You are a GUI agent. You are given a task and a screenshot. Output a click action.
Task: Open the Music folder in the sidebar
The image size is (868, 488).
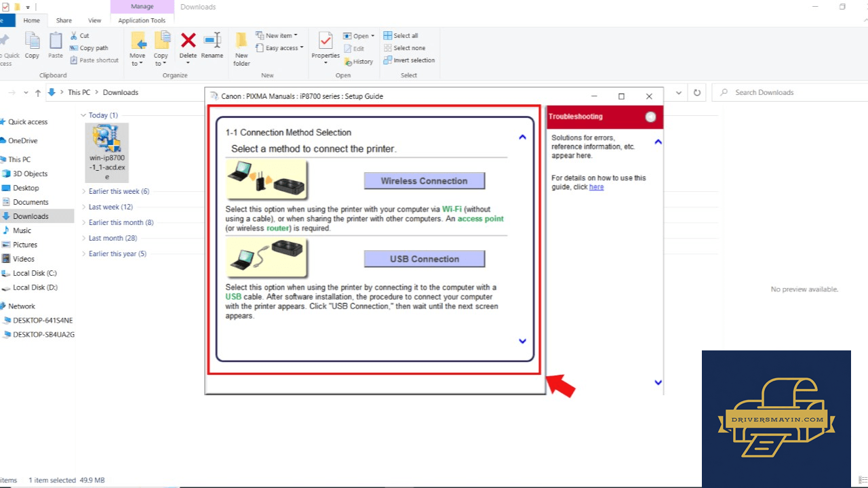coord(22,231)
